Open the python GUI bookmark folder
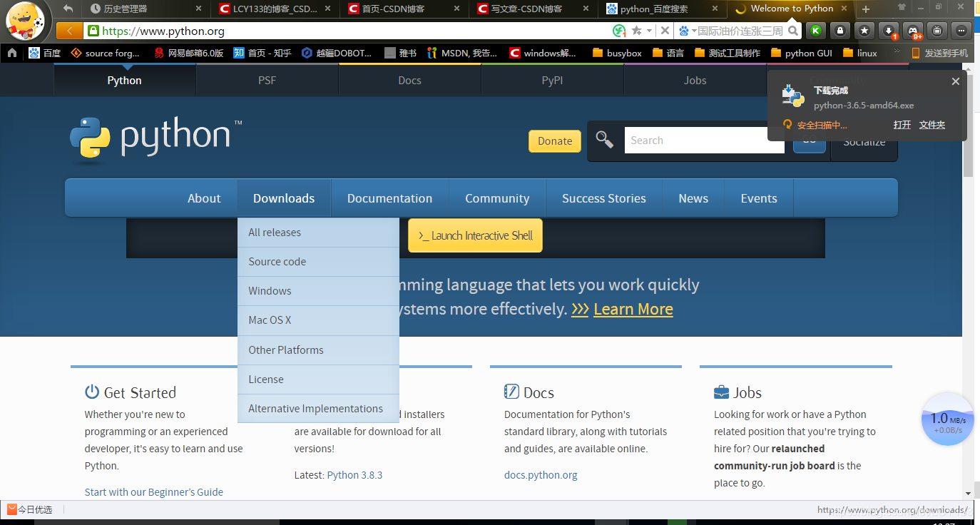This screenshot has height=525, width=980. pos(801,53)
